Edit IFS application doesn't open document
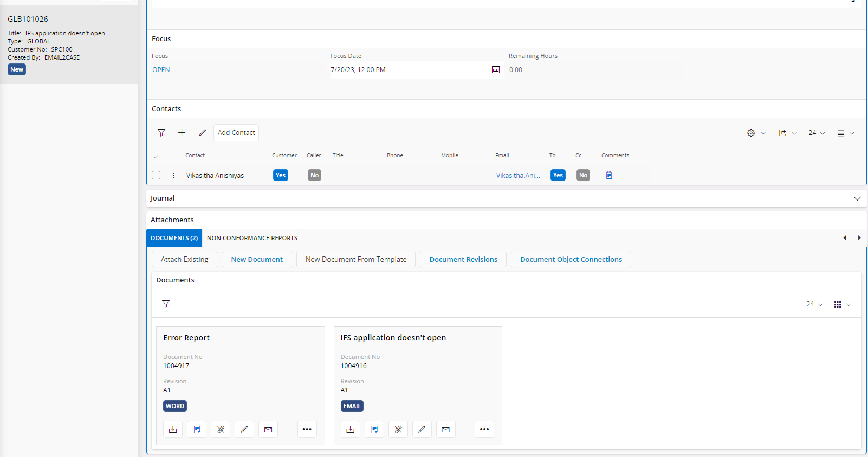 (422, 429)
